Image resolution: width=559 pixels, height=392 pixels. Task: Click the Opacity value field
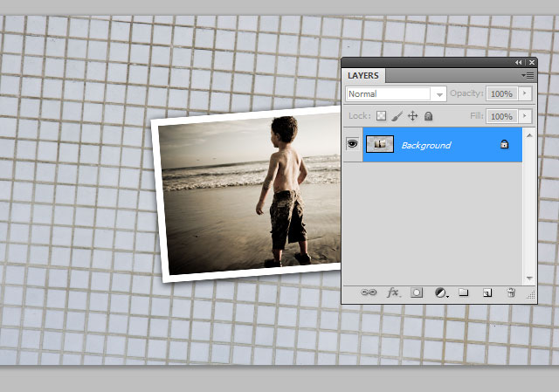click(x=501, y=93)
